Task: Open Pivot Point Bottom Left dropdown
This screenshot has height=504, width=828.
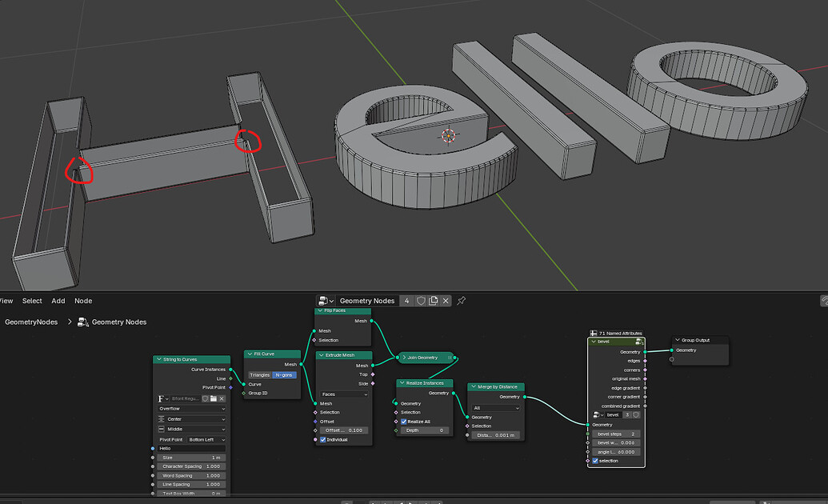Action: (x=206, y=439)
